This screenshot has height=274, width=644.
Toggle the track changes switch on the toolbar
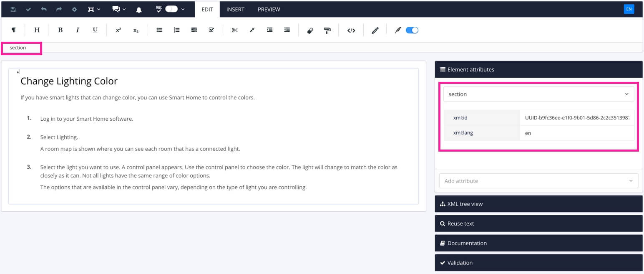click(171, 8)
